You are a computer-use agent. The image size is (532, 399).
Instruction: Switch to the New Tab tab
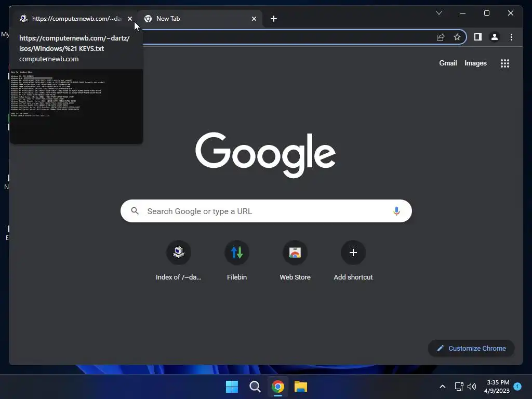pos(200,19)
